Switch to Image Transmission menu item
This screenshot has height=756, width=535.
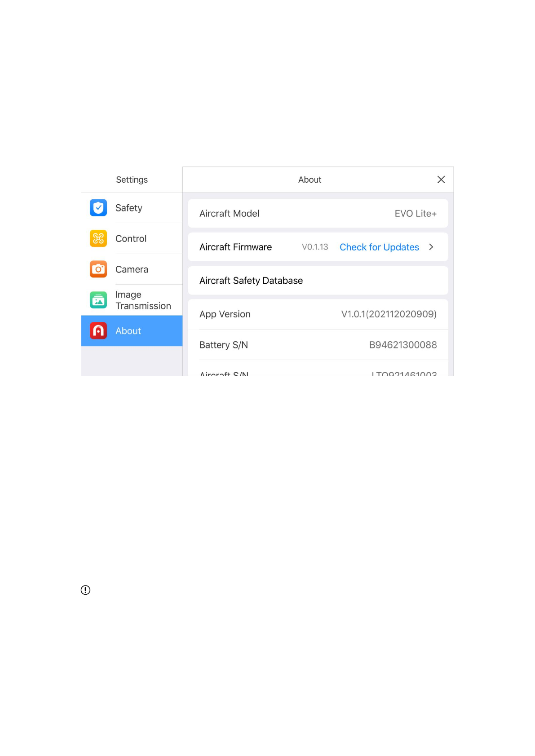pos(132,300)
